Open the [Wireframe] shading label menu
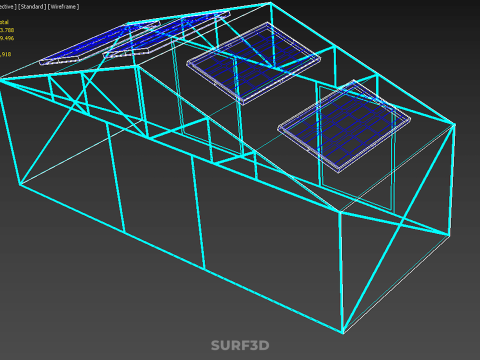 coord(63,7)
